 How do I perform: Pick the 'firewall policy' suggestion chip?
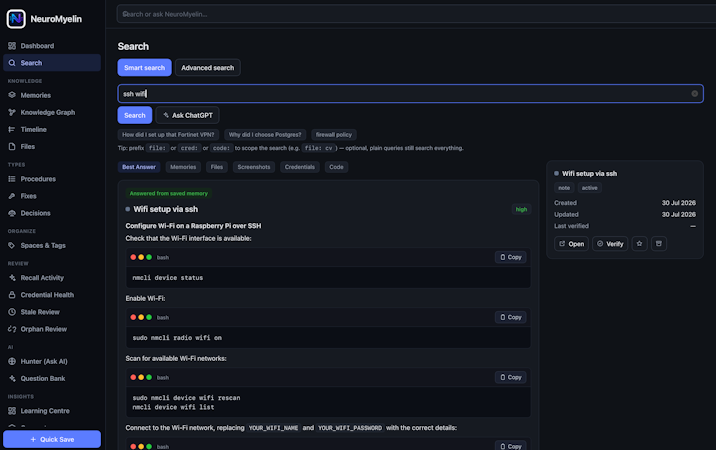pos(334,135)
